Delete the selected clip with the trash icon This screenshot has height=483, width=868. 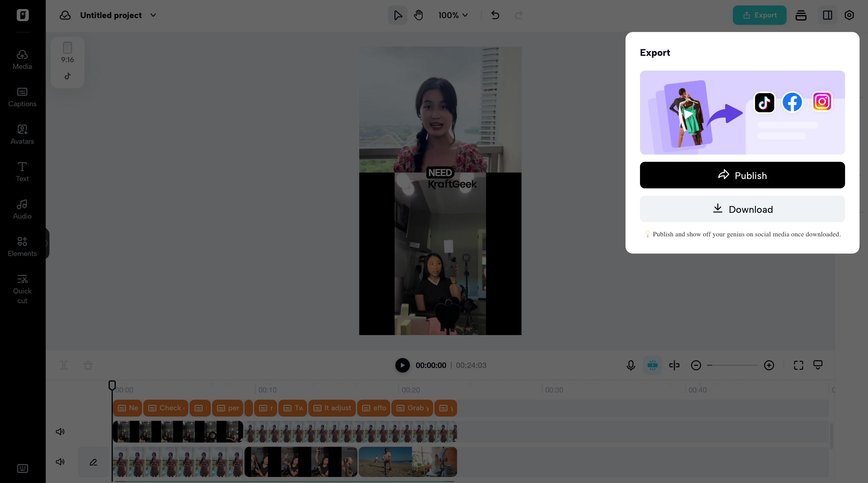(88, 365)
